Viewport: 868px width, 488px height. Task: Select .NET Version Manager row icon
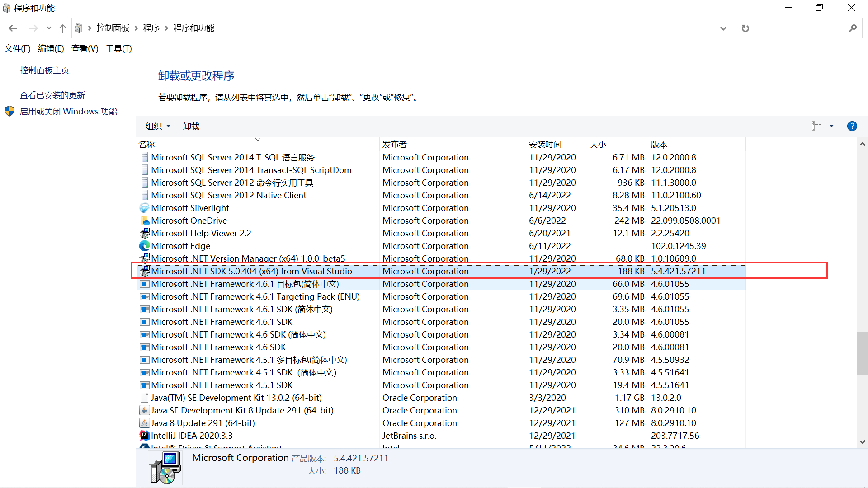144,258
